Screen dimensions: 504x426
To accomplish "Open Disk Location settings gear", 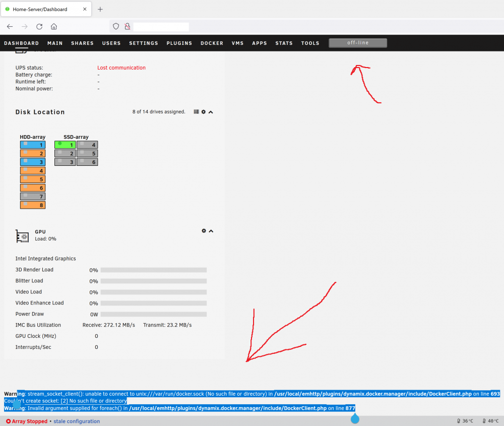I will coord(204,112).
